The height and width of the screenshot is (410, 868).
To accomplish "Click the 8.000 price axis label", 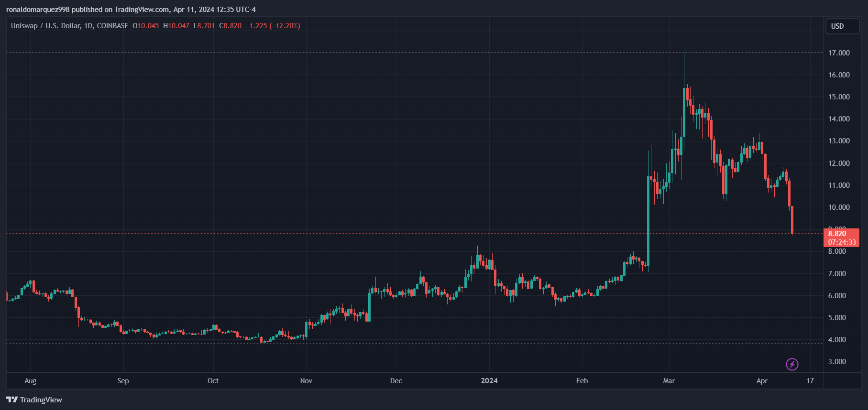I will 837,251.
